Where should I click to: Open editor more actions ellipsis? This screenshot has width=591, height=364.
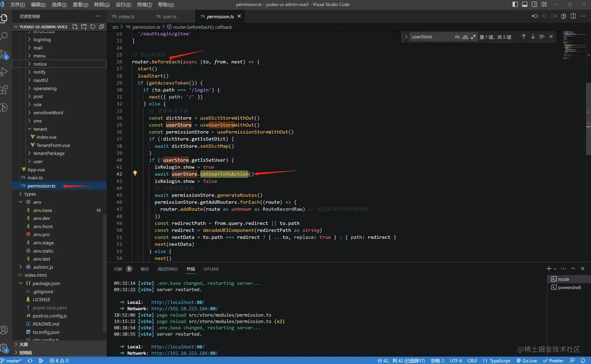583,16
